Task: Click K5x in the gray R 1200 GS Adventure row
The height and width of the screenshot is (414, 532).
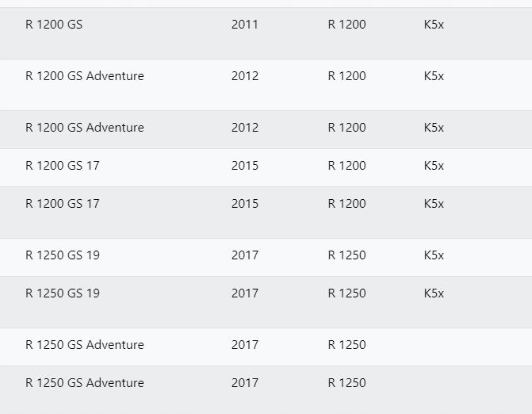Action: tap(434, 128)
